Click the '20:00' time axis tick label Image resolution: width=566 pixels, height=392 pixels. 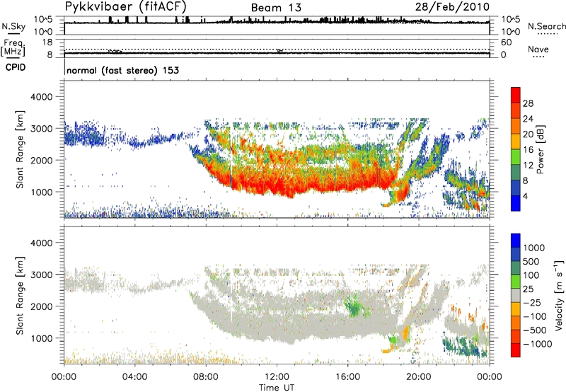pos(418,376)
